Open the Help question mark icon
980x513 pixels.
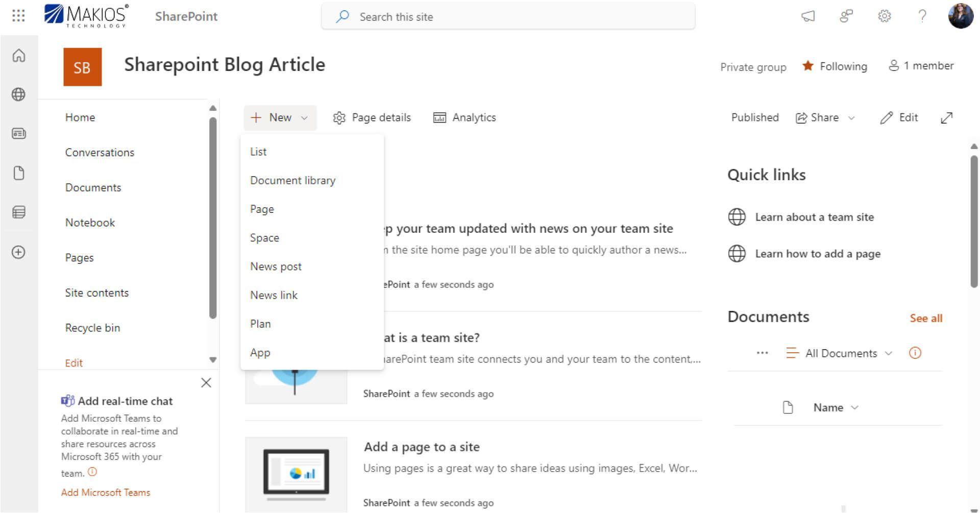tap(922, 16)
